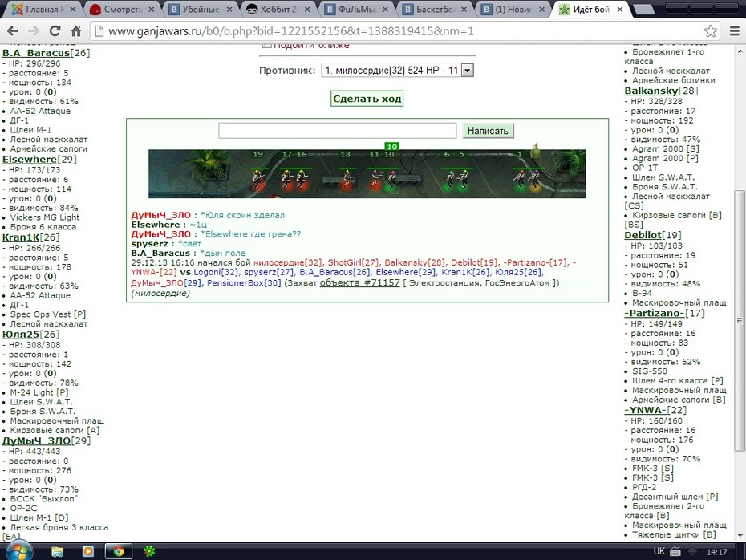Image resolution: width=746 pixels, height=560 pixels.
Task: Open Windows Explorer from the taskbar
Action: click(58, 551)
